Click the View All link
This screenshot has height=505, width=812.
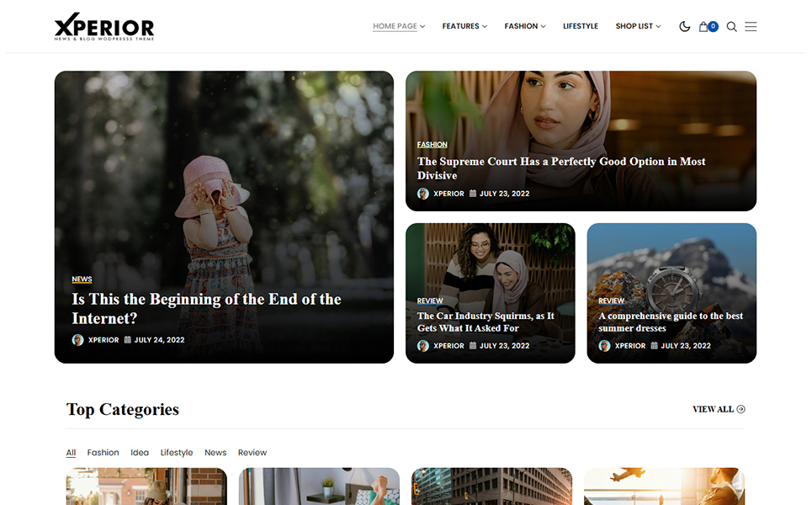pyautogui.click(x=718, y=409)
